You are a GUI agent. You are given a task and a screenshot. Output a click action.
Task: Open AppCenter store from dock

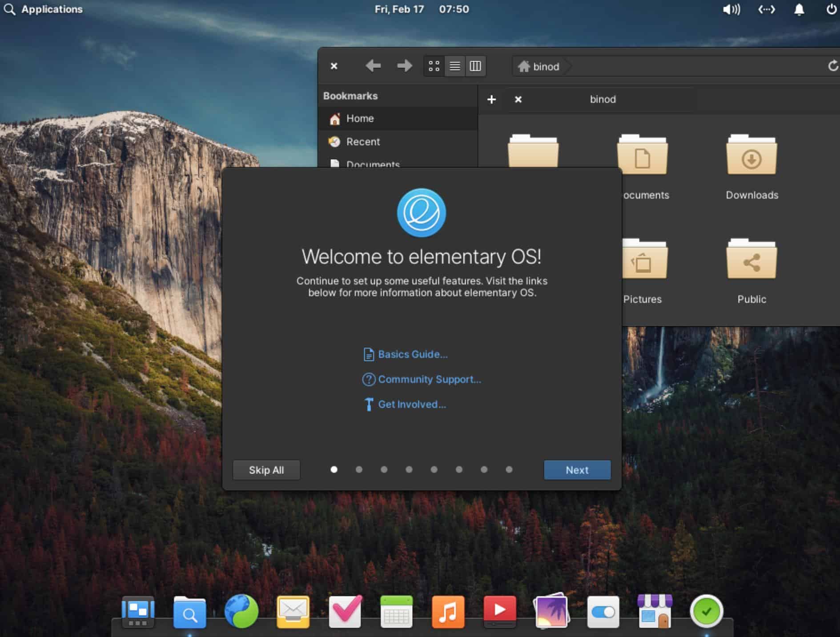(655, 612)
